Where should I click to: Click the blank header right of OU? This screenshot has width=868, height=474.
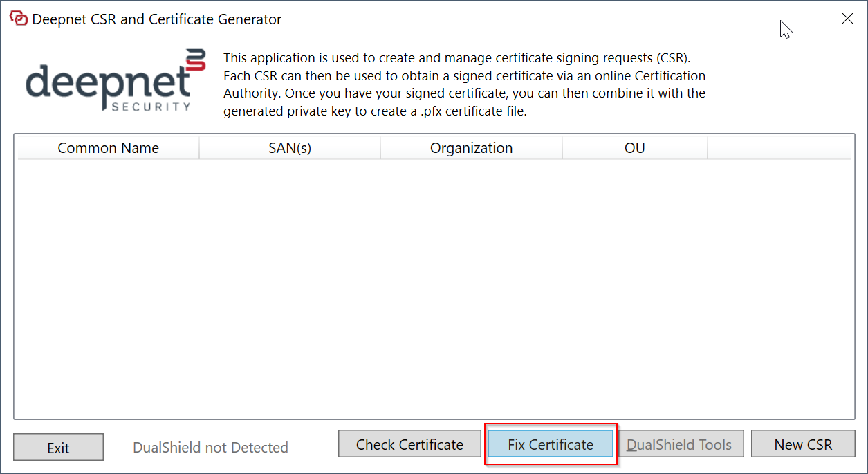pos(779,148)
